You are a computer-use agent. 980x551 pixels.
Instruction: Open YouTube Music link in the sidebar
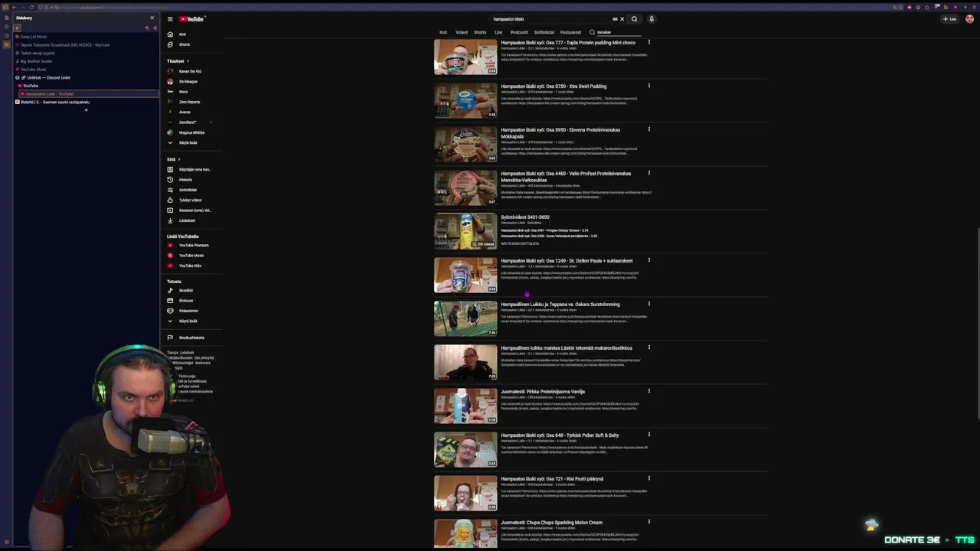[191, 256]
